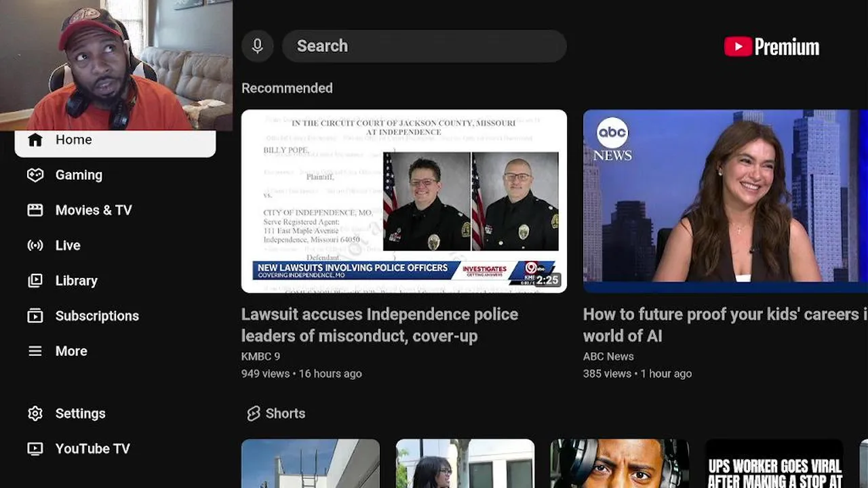Click the Settings gear icon
This screenshot has height=488, width=868.
click(35, 413)
